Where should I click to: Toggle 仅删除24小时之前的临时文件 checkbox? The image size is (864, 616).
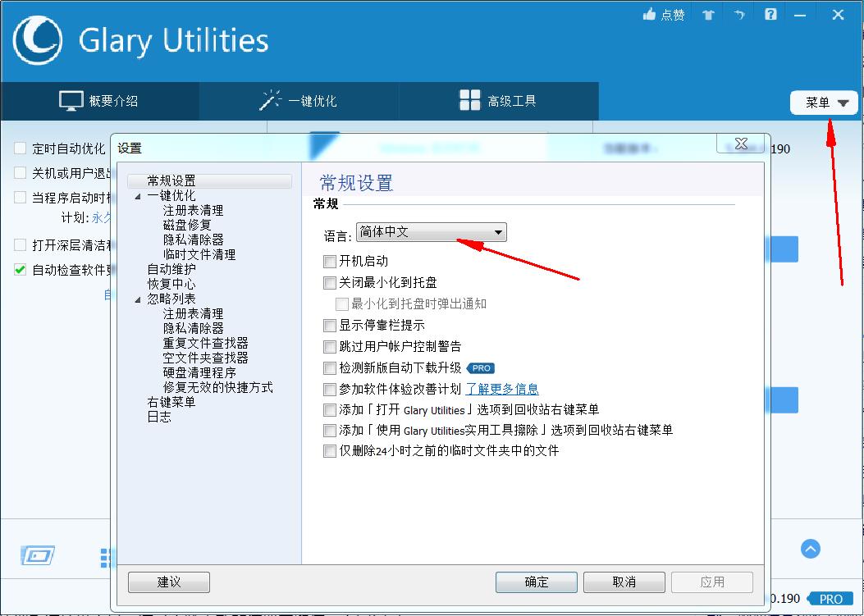click(330, 450)
